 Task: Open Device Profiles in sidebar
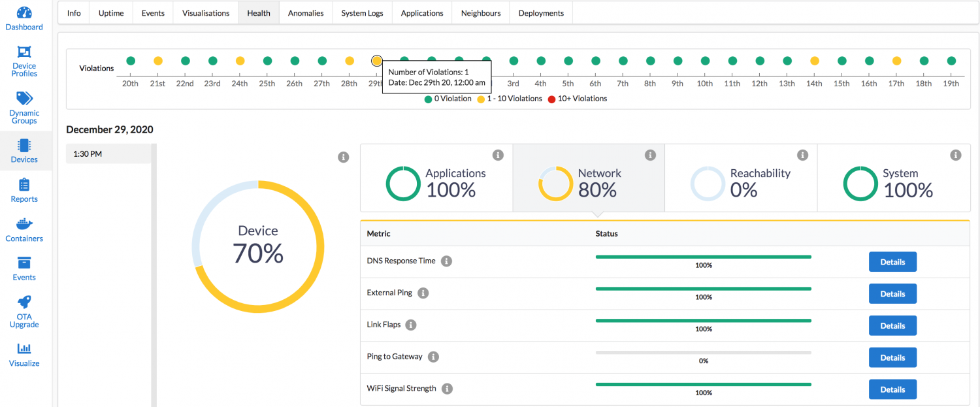[x=24, y=52]
